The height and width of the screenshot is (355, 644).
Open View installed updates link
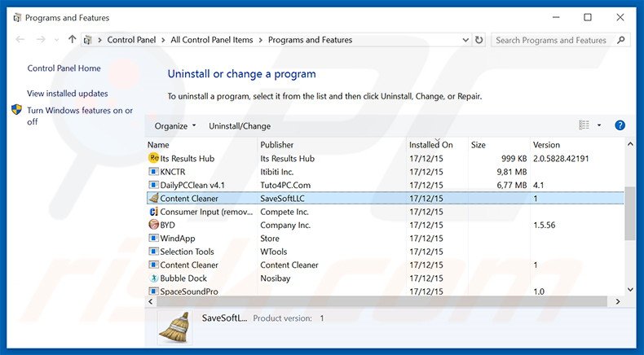click(x=68, y=93)
